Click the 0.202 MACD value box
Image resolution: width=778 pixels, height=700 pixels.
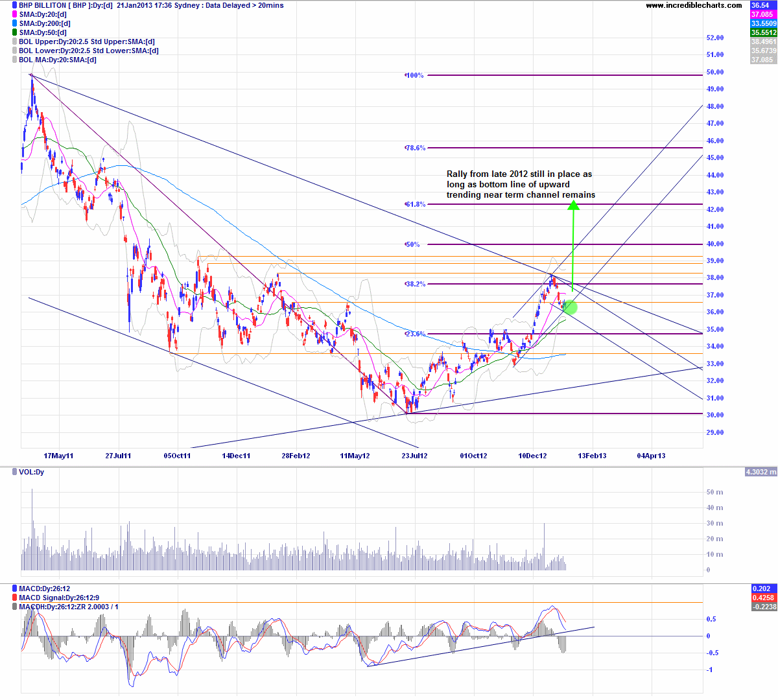763,589
